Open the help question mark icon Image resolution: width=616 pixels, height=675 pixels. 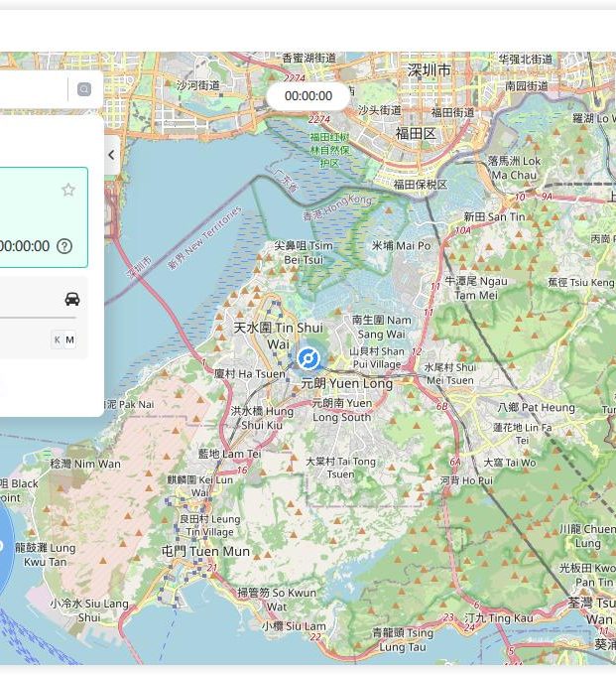(64, 246)
